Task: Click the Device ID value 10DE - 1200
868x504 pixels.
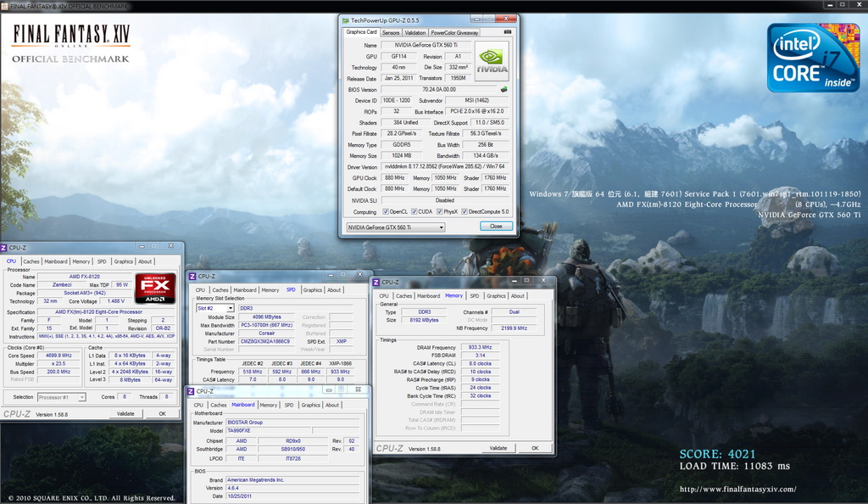Action: tap(397, 100)
